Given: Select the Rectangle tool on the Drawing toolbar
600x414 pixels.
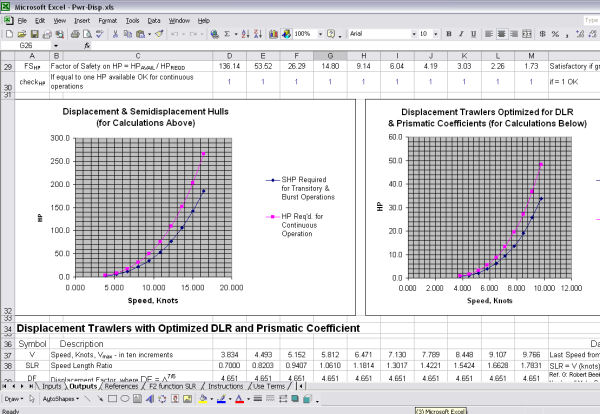Looking at the screenshot, I should click(111, 397).
